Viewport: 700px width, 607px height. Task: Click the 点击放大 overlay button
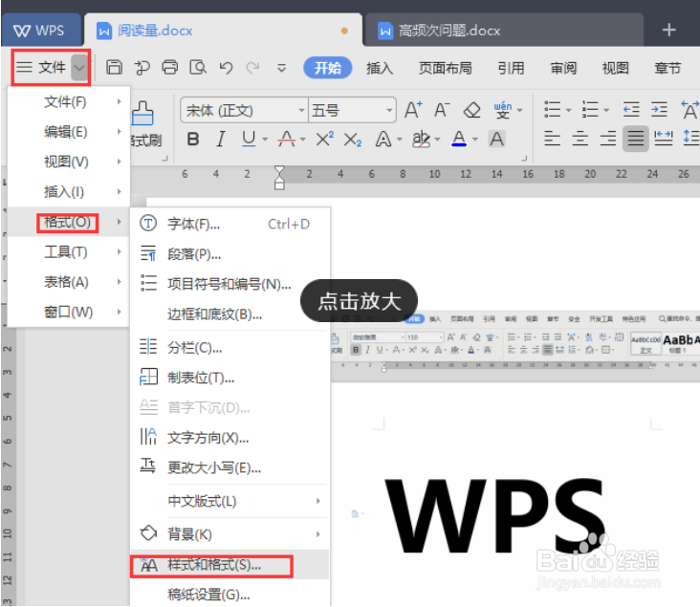coord(359,301)
